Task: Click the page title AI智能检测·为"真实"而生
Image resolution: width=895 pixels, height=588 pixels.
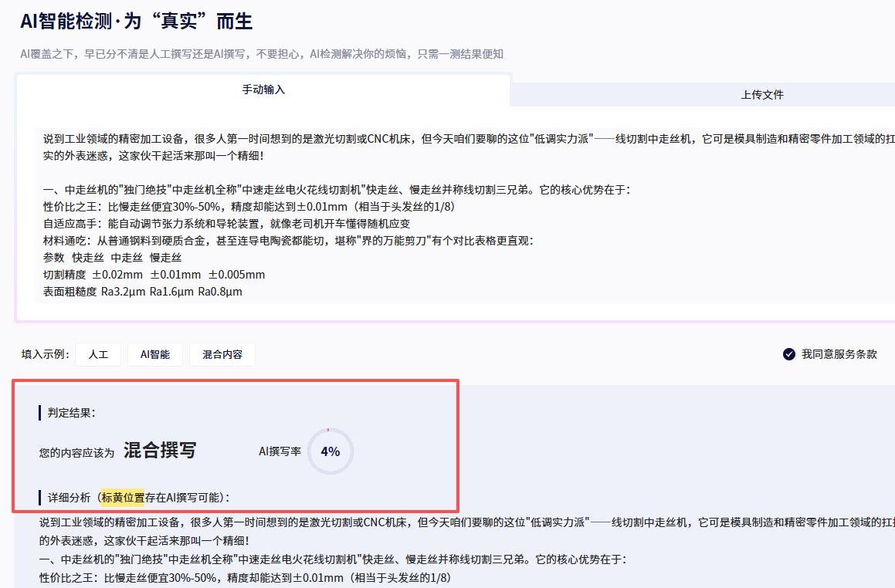Action: click(x=137, y=21)
